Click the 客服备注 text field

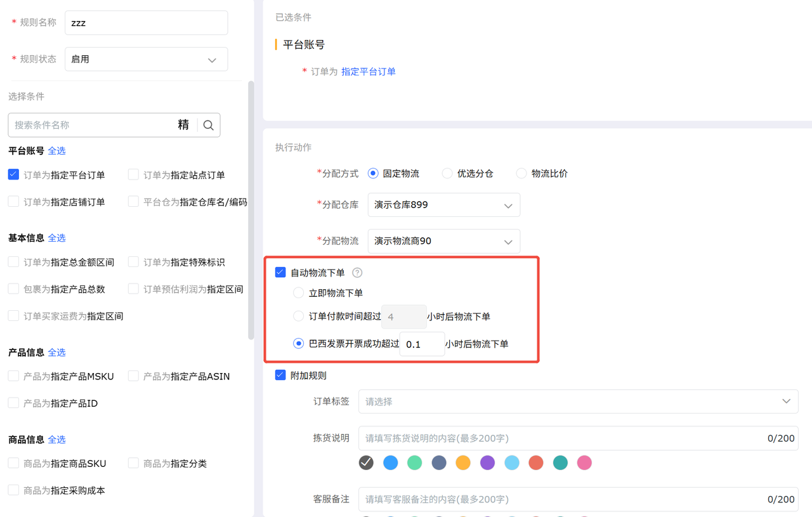tap(579, 499)
